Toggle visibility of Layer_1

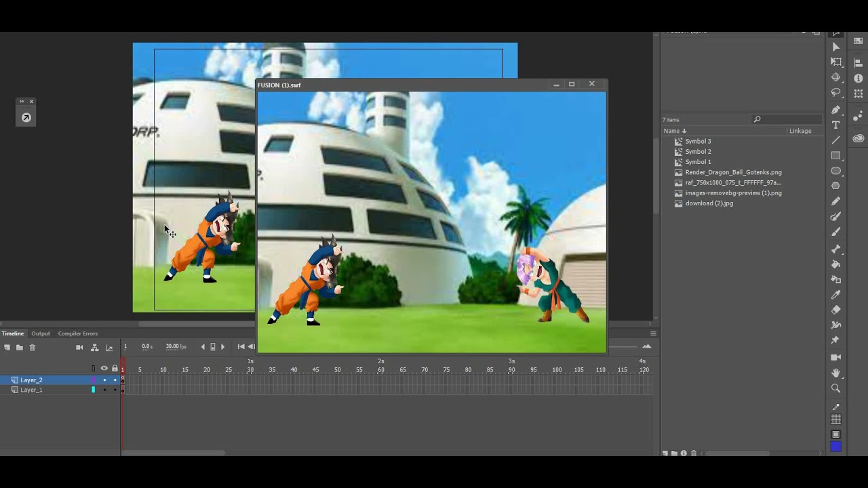pyautogui.click(x=104, y=390)
